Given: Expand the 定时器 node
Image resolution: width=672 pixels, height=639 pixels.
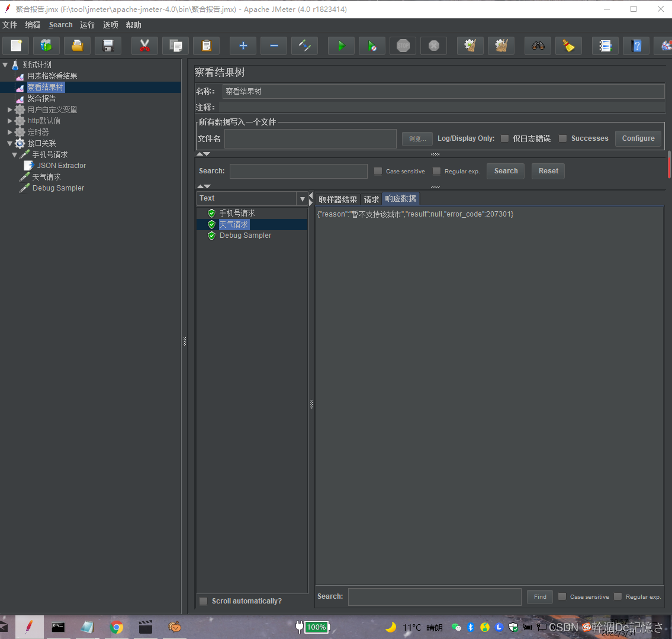Looking at the screenshot, I should (9, 132).
